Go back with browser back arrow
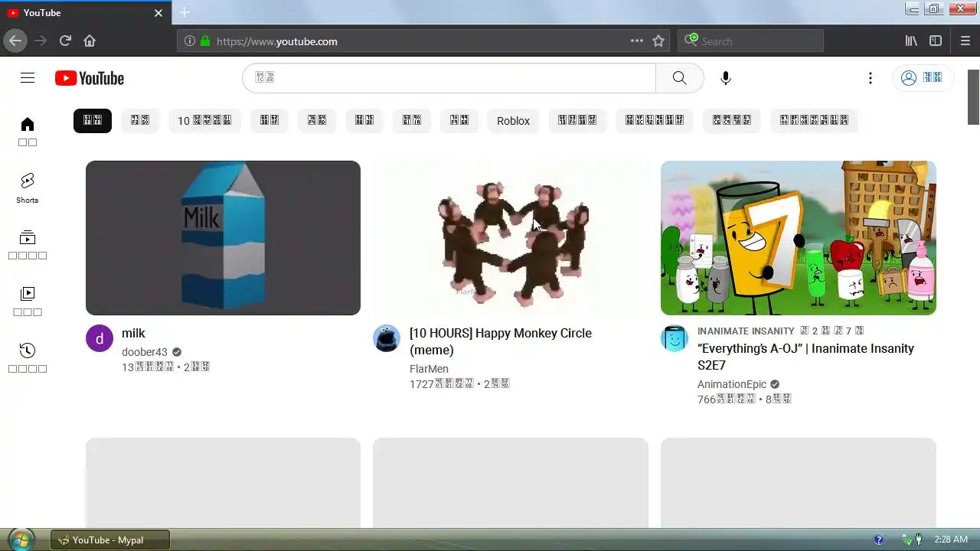The width and height of the screenshot is (980, 551). [x=15, y=41]
